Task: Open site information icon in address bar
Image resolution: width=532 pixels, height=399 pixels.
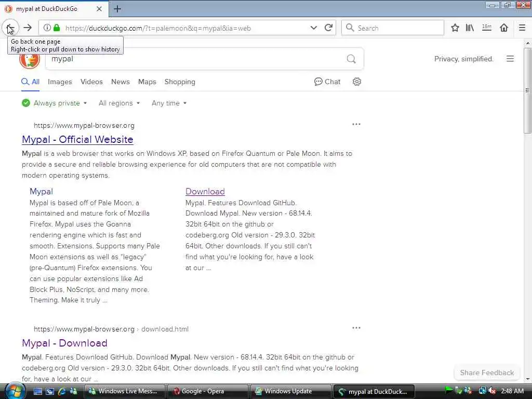Action: point(47,28)
